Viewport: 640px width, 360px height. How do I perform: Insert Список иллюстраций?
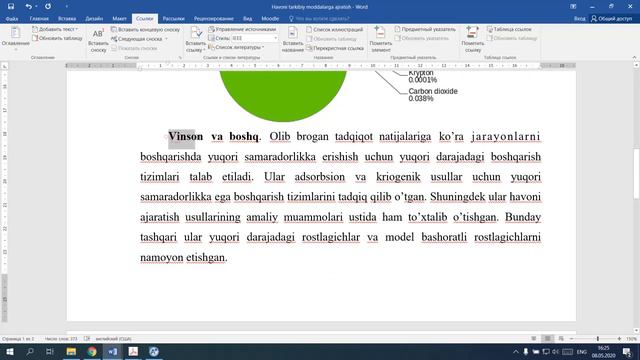(x=334, y=29)
